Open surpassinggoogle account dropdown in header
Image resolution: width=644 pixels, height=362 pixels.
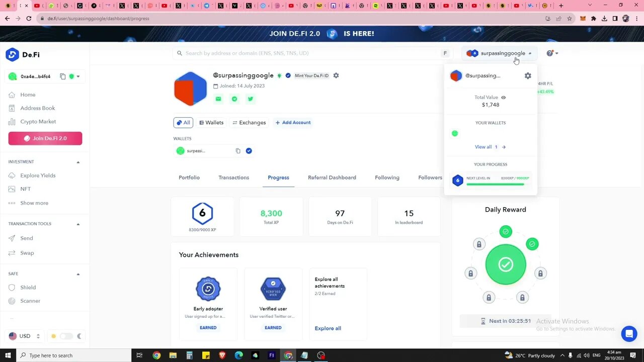(x=499, y=53)
